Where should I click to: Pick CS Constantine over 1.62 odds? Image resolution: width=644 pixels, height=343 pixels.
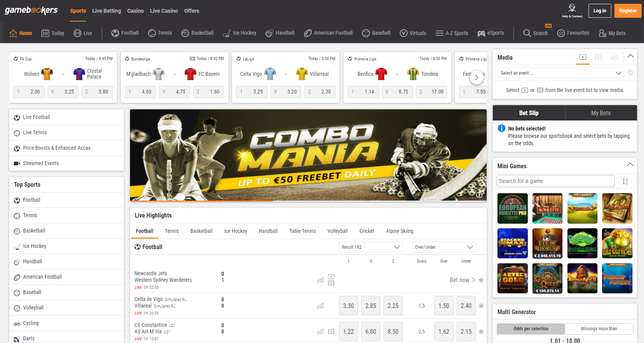click(x=444, y=331)
